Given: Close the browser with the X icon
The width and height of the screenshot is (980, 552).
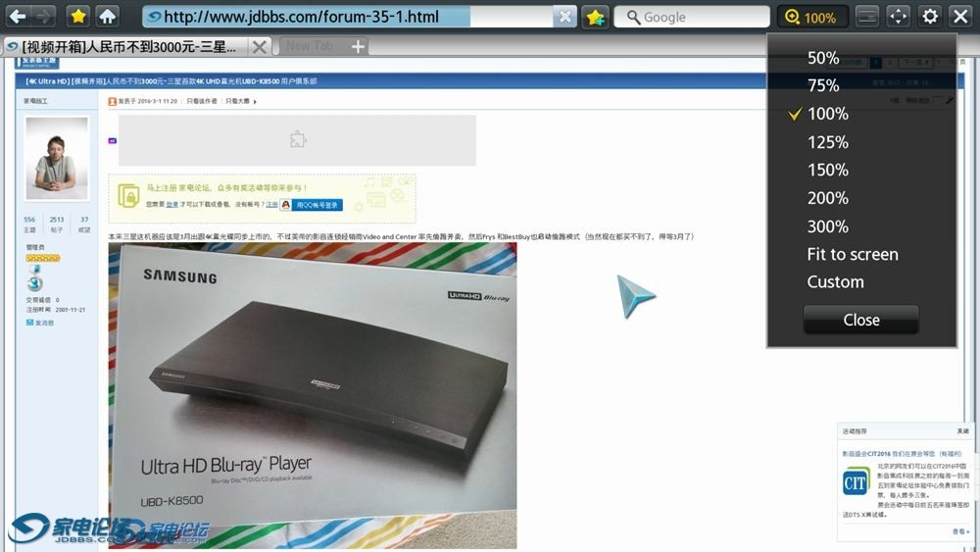Looking at the screenshot, I should pyautogui.click(x=960, y=17).
